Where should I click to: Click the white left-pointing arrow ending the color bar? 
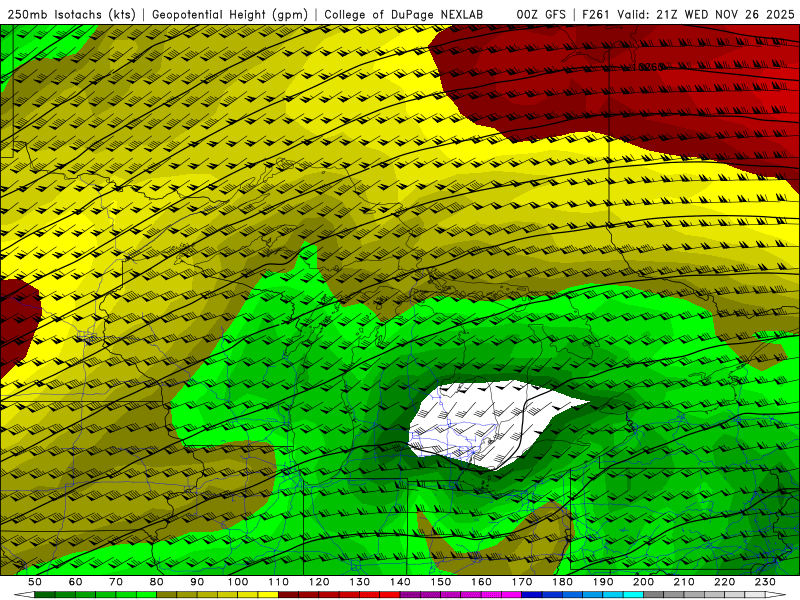coord(24,595)
